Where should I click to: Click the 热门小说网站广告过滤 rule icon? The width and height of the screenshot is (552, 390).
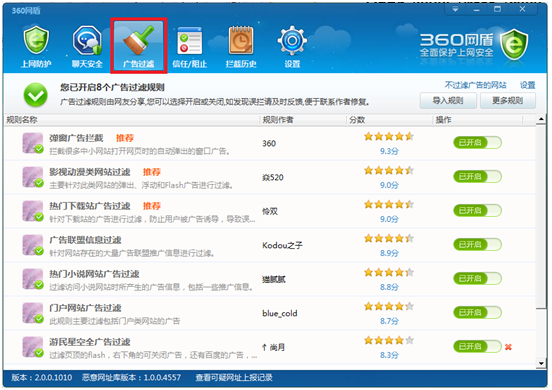click(33, 279)
